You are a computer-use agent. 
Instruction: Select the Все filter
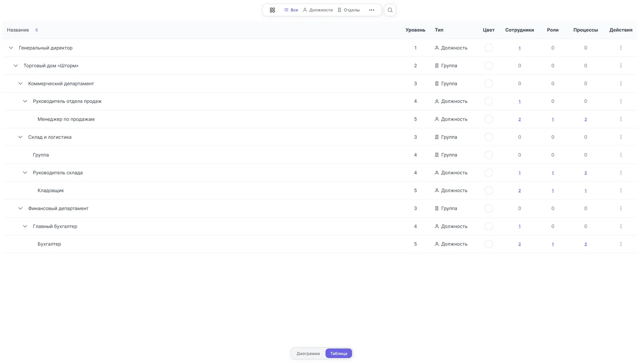(x=291, y=10)
